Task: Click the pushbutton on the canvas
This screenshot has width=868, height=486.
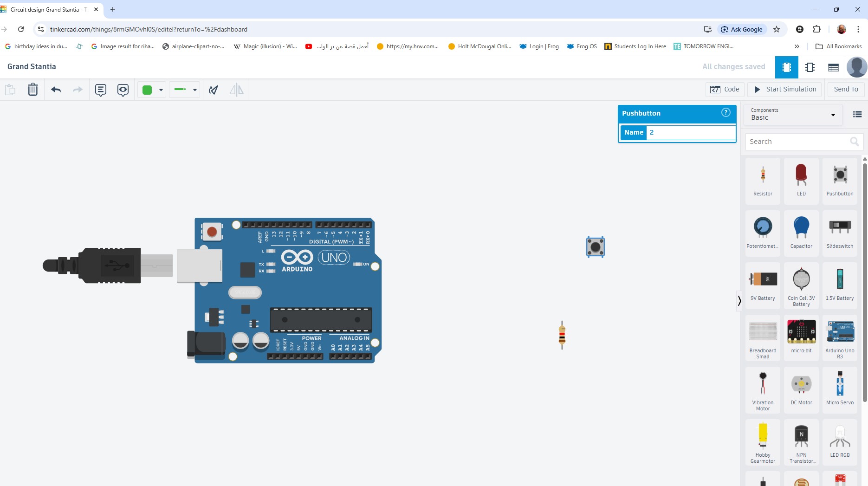Action: tap(596, 247)
